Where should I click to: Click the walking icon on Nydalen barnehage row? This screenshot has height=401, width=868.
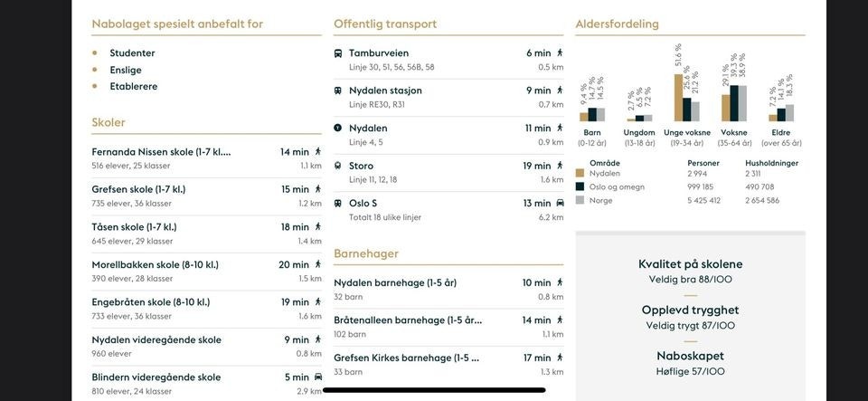[560, 283]
